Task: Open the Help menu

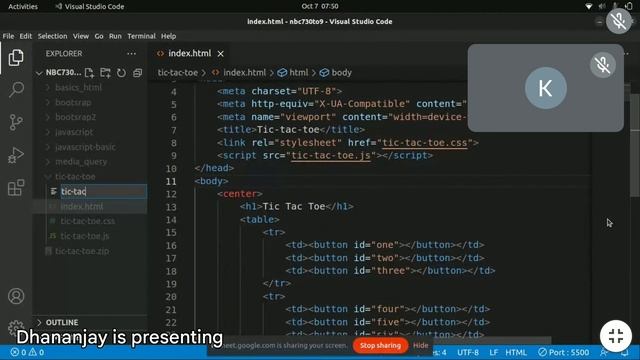Action: (168, 36)
